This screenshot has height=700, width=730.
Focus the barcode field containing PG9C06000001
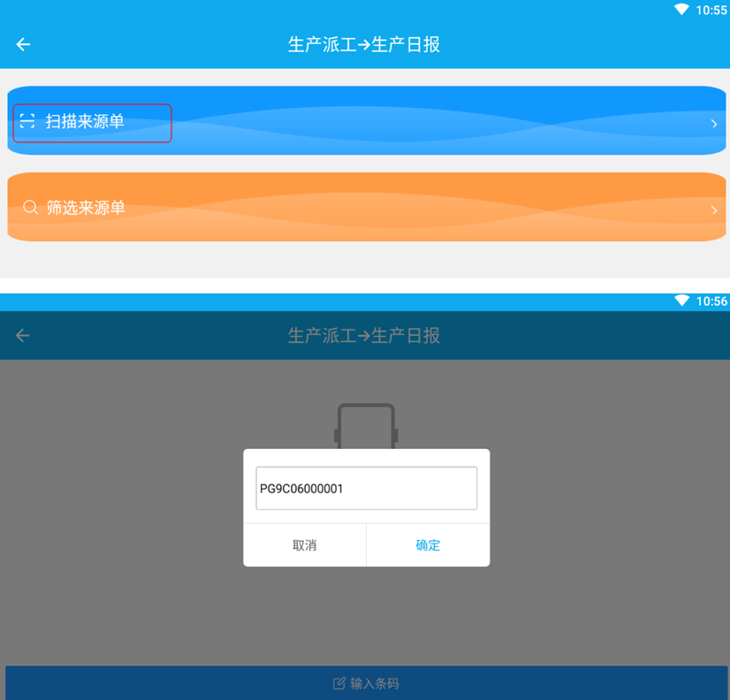pyautogui.click(x=366, y=489)
